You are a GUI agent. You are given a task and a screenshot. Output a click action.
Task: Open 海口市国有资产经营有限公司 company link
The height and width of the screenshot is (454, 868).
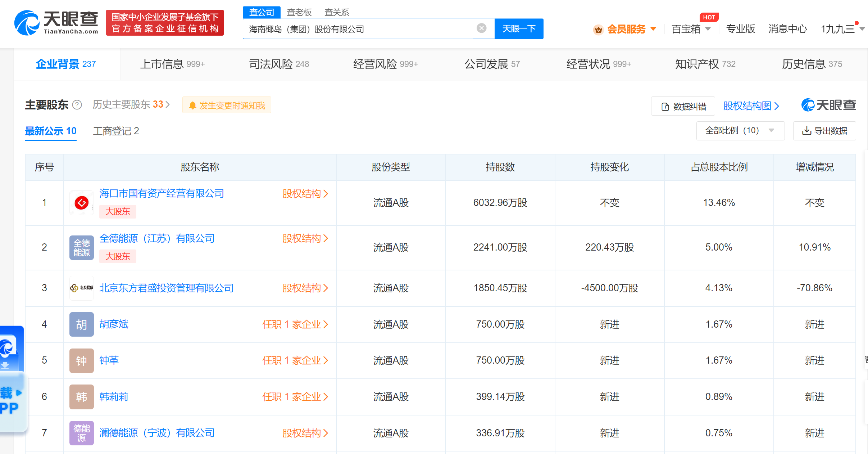click(162, 194)
